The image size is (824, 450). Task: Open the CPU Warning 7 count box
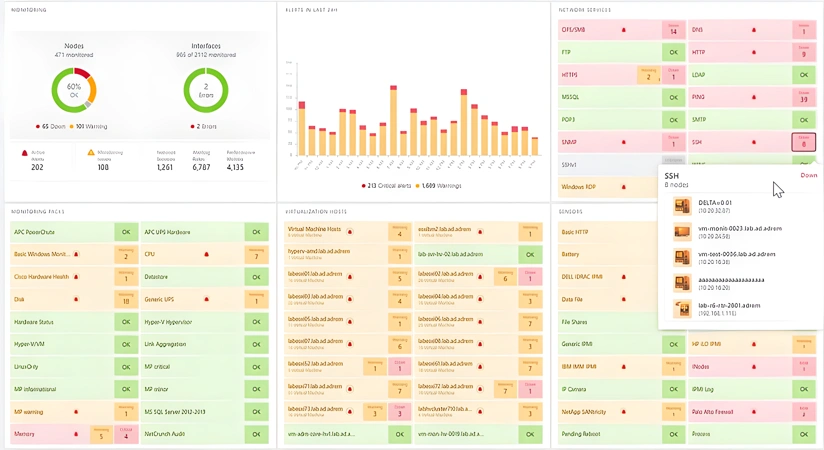coord(256,254)
